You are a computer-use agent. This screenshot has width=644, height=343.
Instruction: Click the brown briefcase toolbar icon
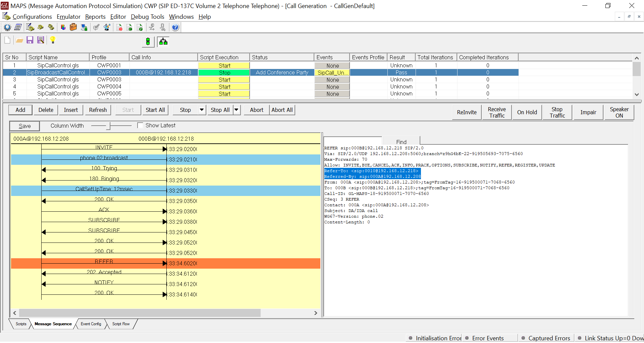click(x=73, y=27)
